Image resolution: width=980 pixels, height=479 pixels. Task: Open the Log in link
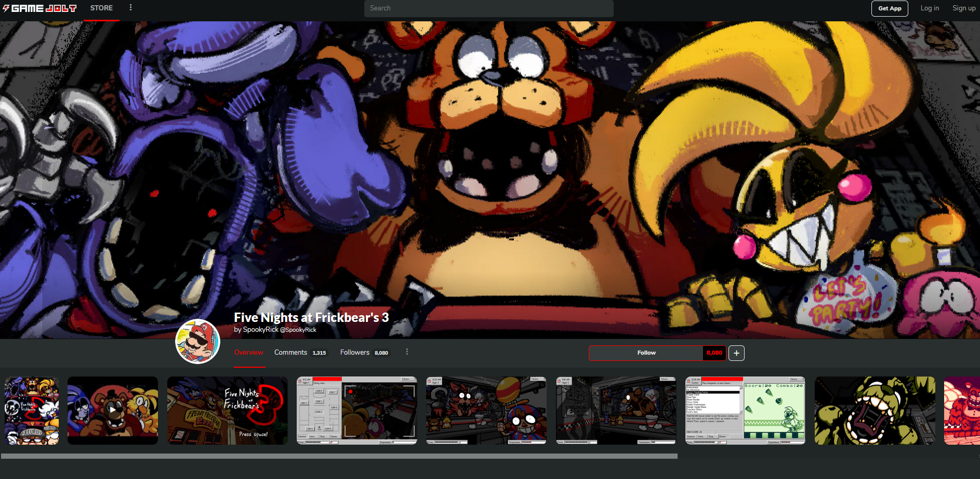[x=930, y=8]
